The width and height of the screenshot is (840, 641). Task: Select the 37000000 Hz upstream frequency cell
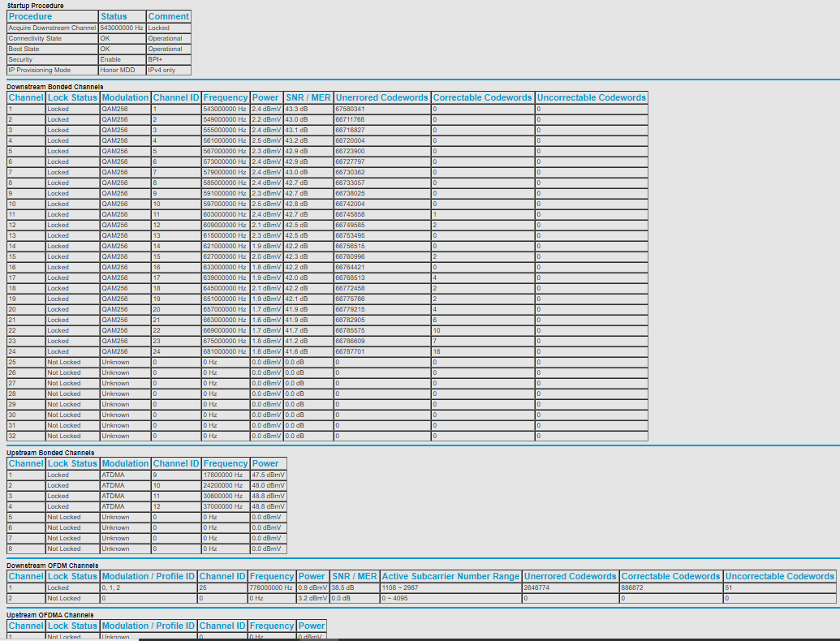(x=225, y=506)
